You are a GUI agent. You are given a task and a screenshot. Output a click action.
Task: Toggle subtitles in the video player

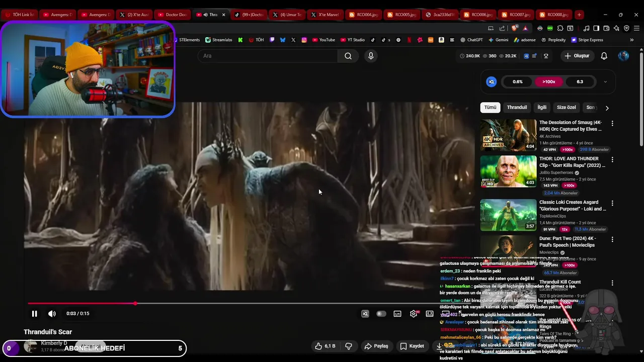point(397,314)
